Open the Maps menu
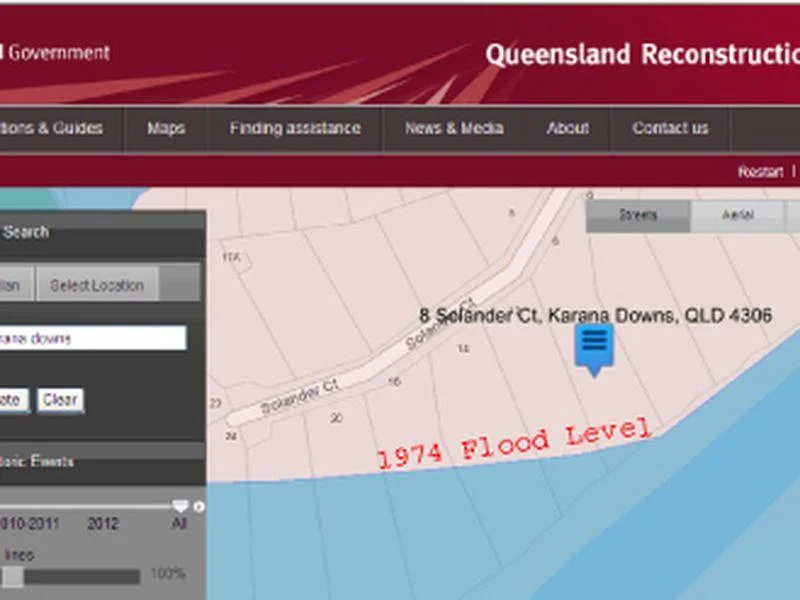Image resolution: width=800 pixels, height=600 pixels. [166, 128]
